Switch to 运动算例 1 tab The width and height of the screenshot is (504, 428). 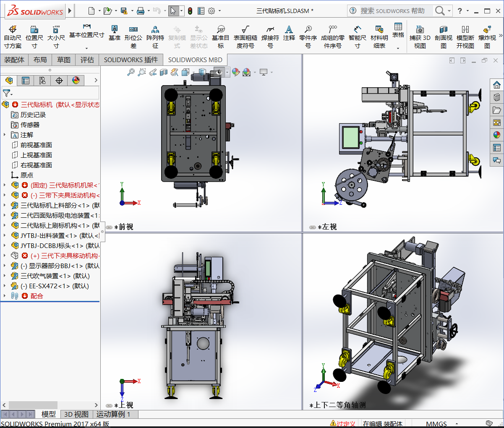113,414
